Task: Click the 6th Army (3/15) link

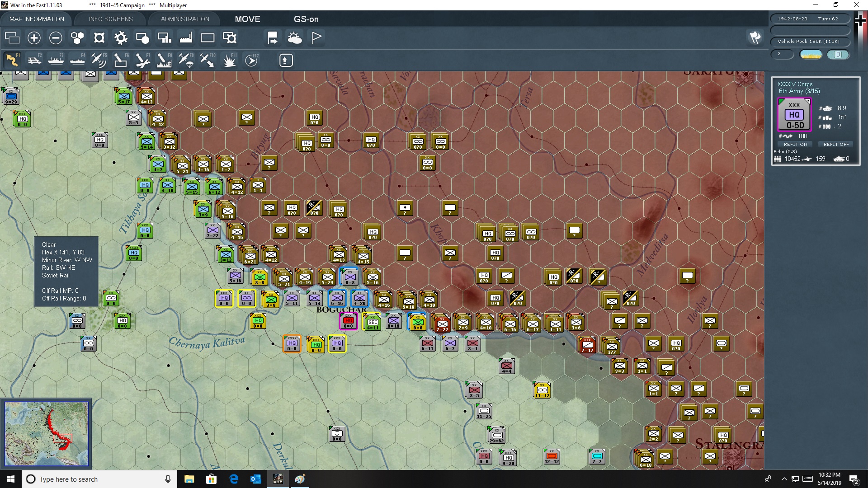Action: (x=799, y=91)
